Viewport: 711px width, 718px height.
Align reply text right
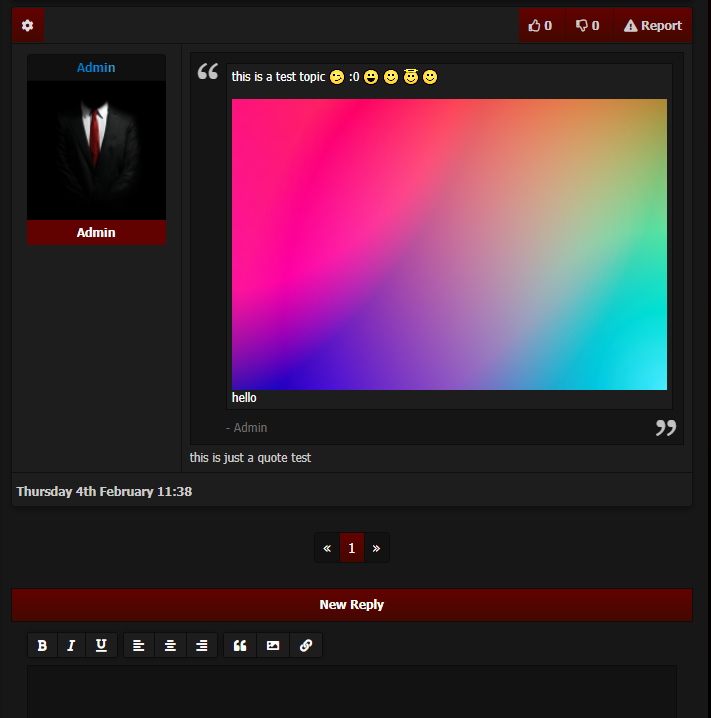pyautogui.click(x=201, y=645)
